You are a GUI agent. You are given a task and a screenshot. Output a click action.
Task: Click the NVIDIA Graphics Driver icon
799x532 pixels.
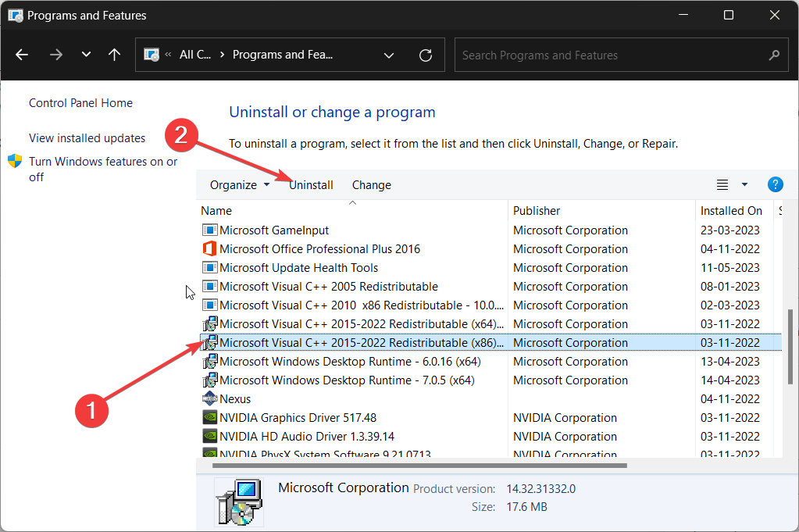coord(209,418)
